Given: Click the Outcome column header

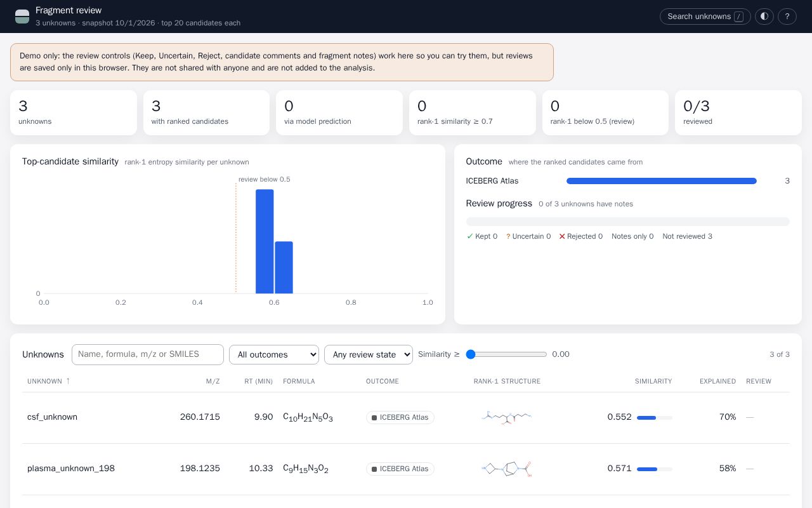Looking at the screenshot, I should 383,381.
